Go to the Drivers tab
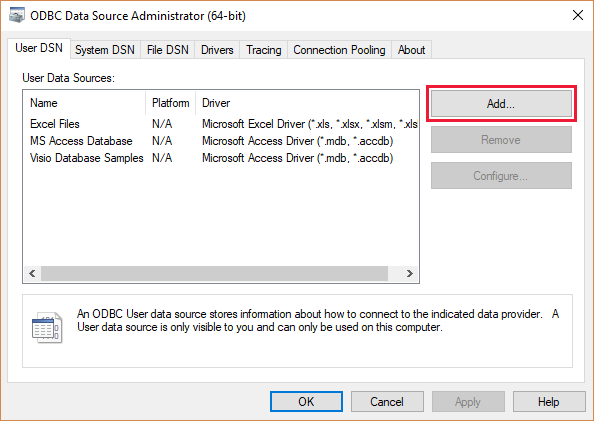The height and width of the screenshot is (421, 594). [x=217, y=50]
